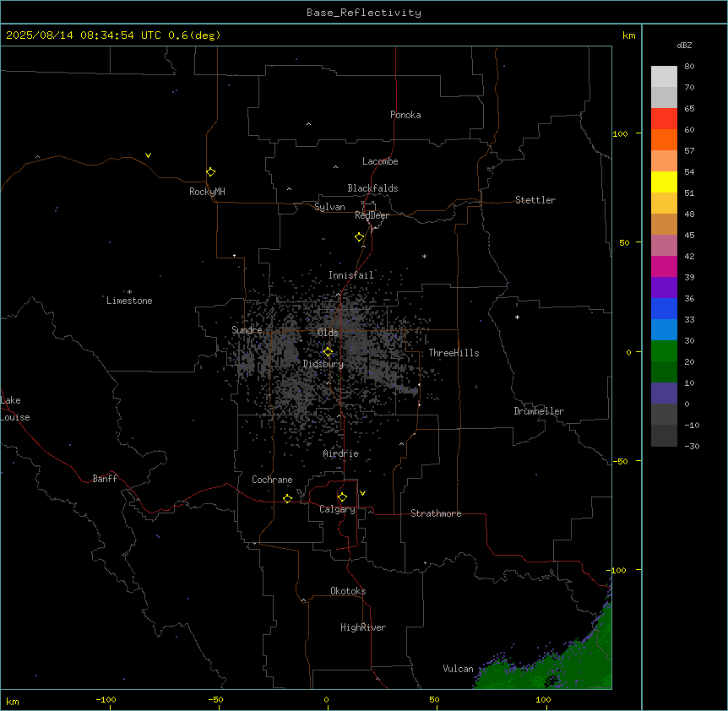728x711 pixels.
Task: Click the purple 39–36 dBZ legend swatch
Action: (x=664, y=288)
